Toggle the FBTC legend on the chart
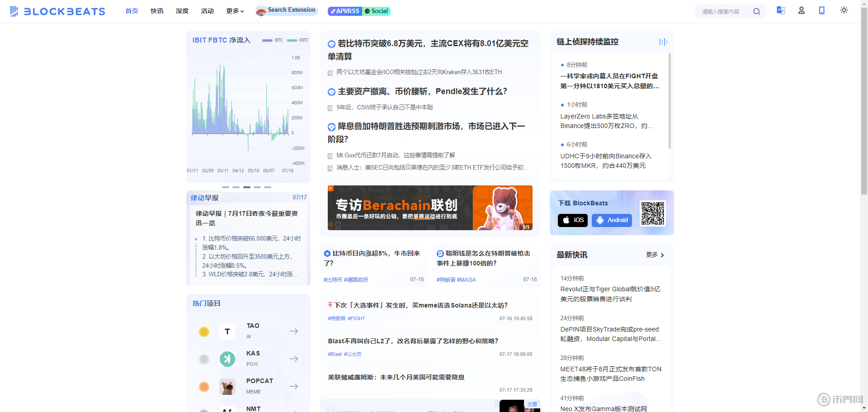Viewport: 868px width, 412px height. click(x=297, y=40)
